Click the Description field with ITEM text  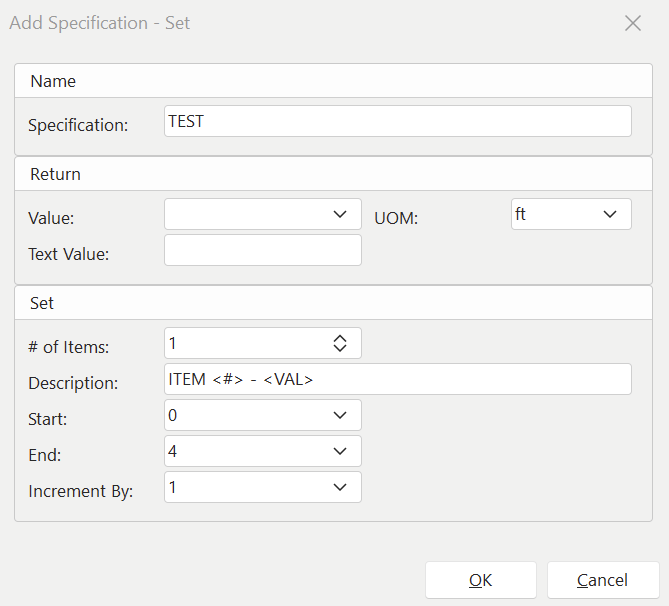pos(397,379)
